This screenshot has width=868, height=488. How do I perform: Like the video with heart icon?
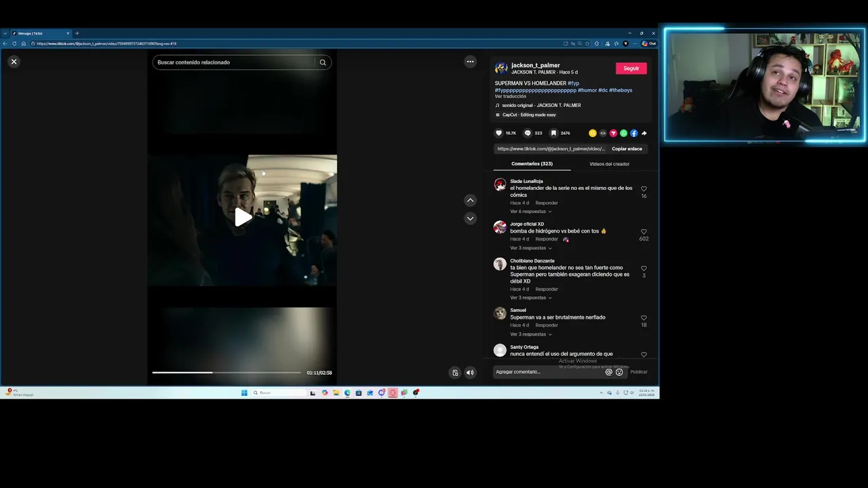tap(499, 133)
